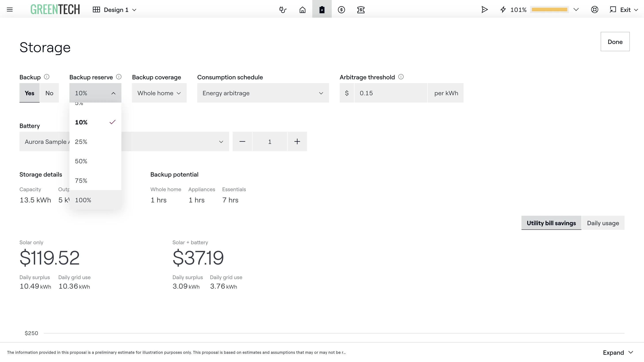644x362 pixels.
Task: Set Backup to Yes
Action: 29,93
